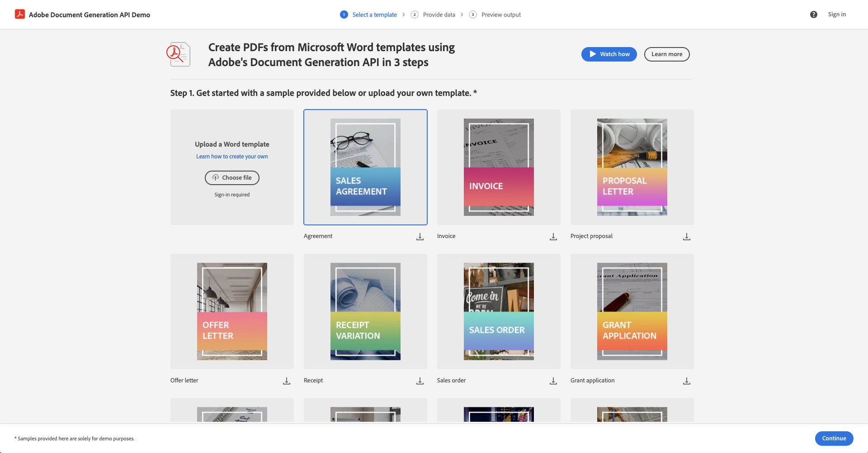The image size is (868, 453).
Task: Click the PDF document search icon
Action: coord(179,54)
